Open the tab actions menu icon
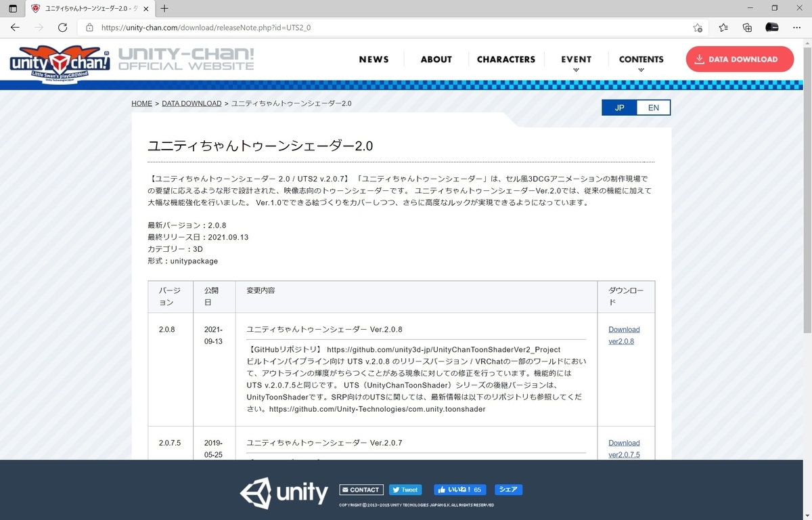 pyautogui.click(x=13, y=9)
